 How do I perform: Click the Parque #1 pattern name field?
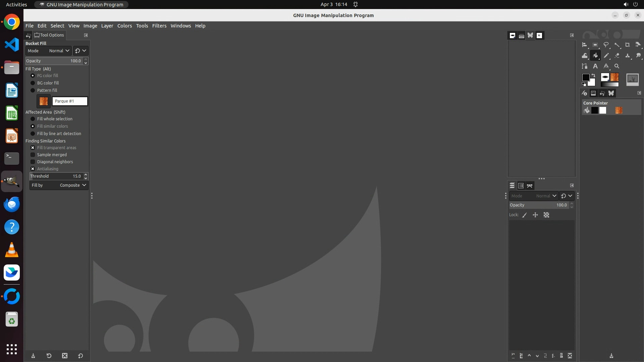[x=70, y=101]
